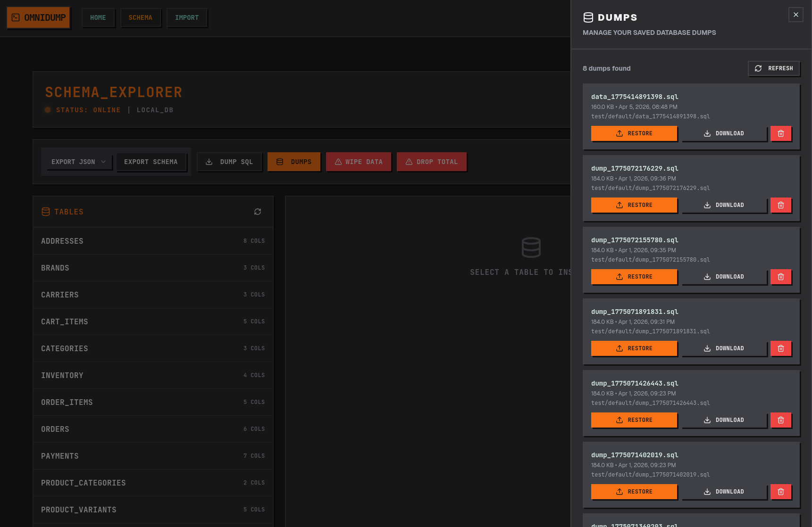Restore the data_1775414891398.sql dump
The height and width of the screenshot is (527, 812).
coord(634,133)
